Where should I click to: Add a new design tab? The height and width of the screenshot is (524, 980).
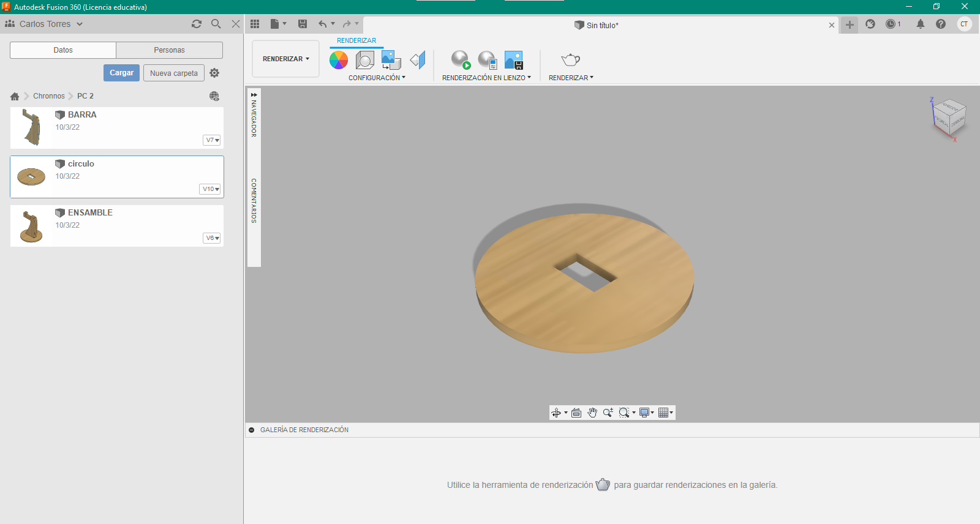click(x=850, y=25)
